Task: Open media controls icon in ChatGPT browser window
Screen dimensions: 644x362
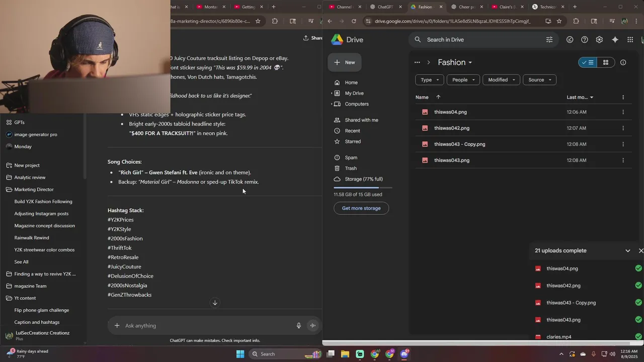Action: pyautogui.click(x=311, y=21)
